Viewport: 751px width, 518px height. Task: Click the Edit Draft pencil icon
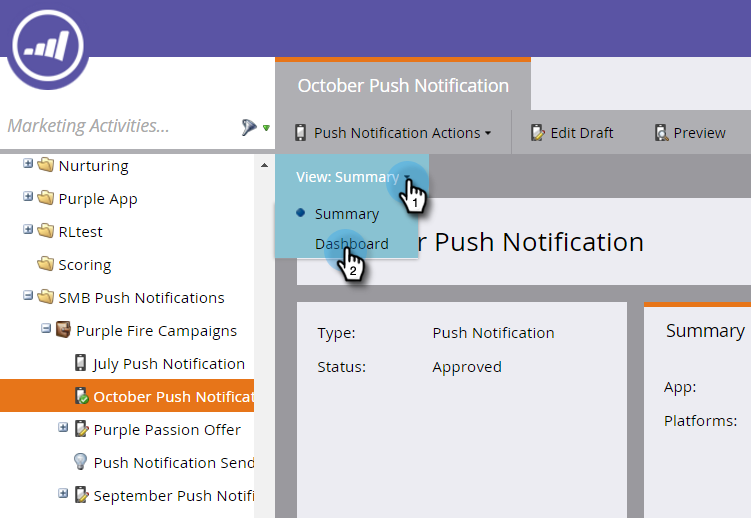point(537,133)
